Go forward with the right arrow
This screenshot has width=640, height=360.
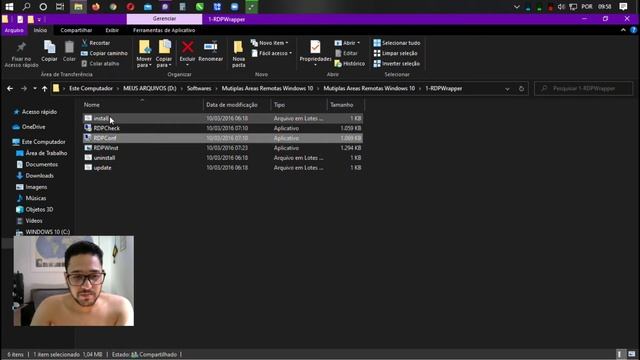(24, 89)
